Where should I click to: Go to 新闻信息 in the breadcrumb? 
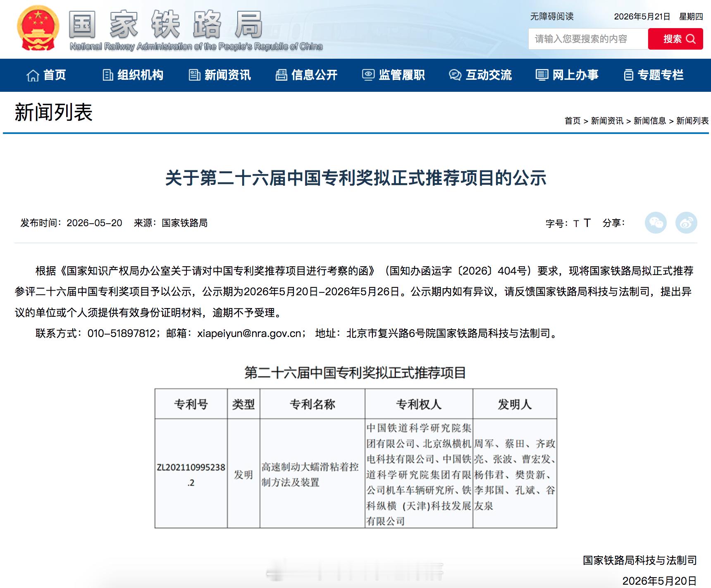(x=649, y=121)
